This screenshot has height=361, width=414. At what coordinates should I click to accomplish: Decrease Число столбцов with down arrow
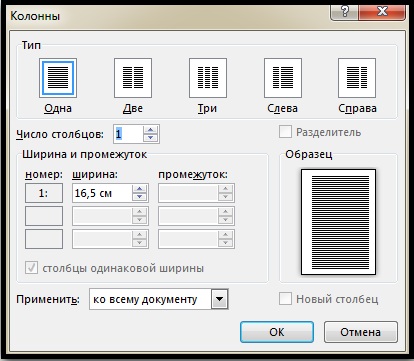click(x=151, y=138)
